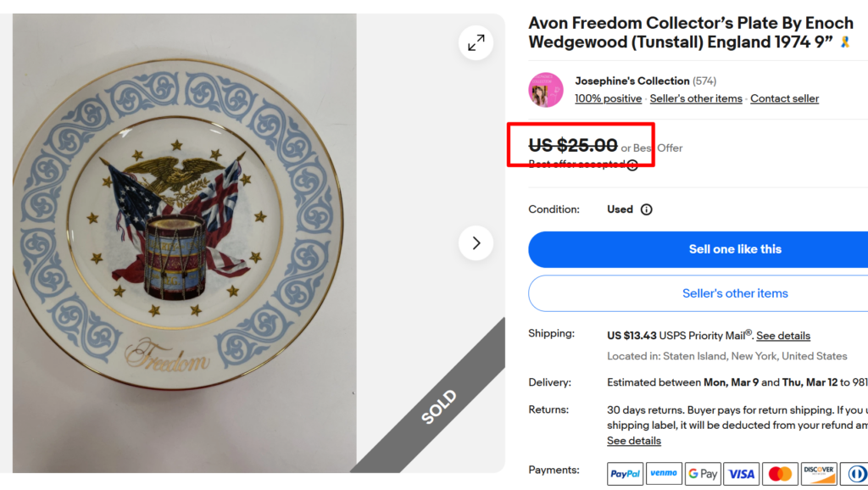Open the Seller's other items button

point(736,293)
